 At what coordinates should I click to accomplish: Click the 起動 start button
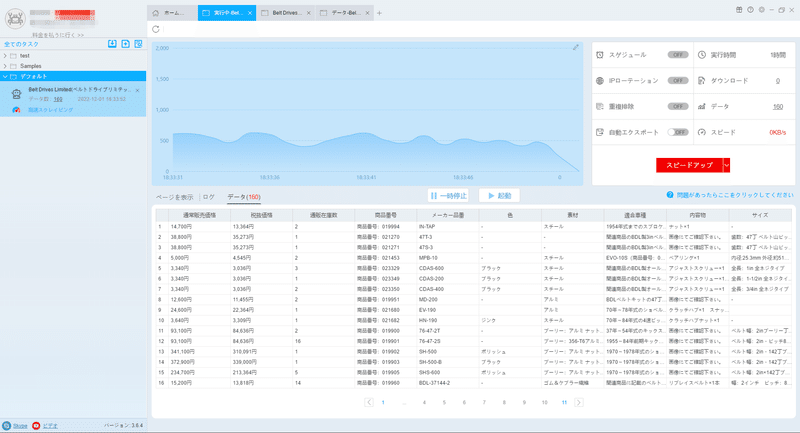coord(499,195)
